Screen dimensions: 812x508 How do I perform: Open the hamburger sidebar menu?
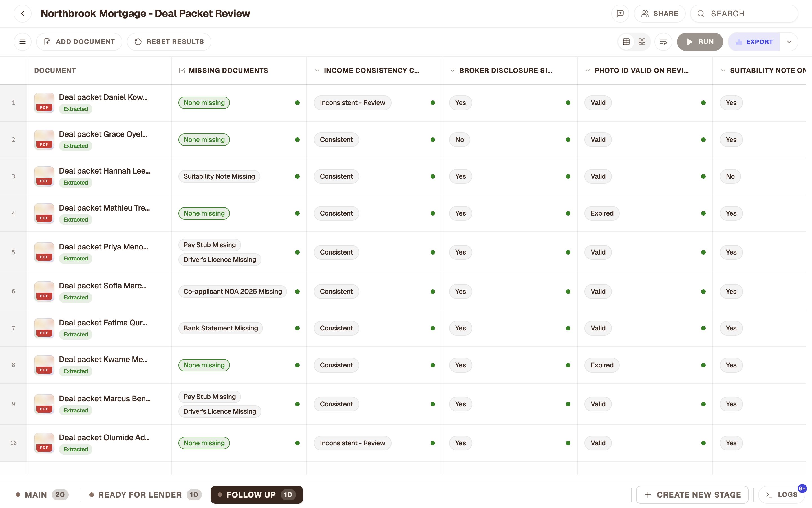[23, 42]
